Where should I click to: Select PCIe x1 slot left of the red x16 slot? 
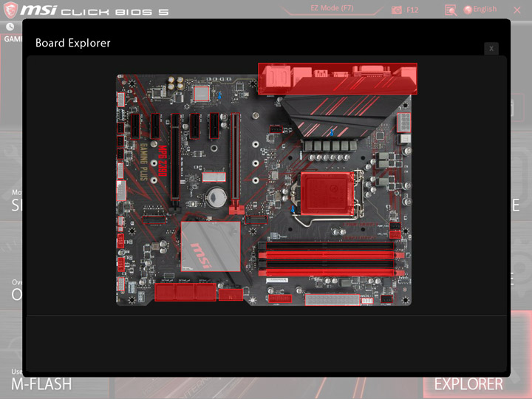pyautogui.click(x=214, y=126)
